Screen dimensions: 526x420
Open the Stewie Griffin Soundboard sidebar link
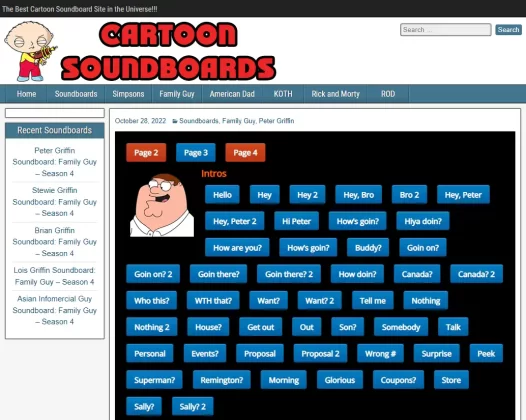(55, 202)
